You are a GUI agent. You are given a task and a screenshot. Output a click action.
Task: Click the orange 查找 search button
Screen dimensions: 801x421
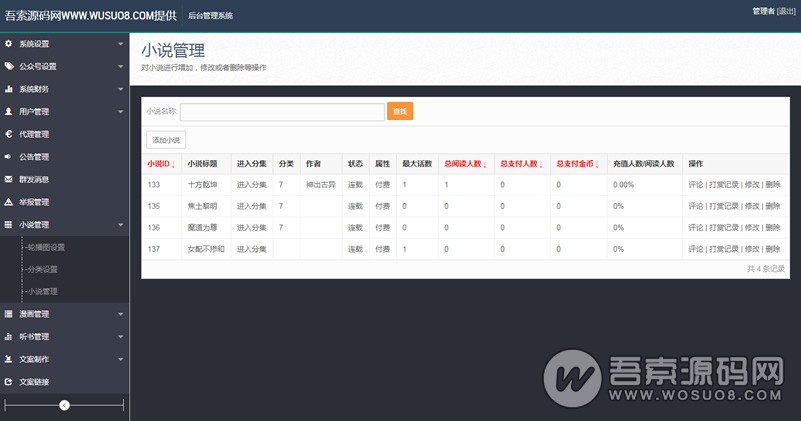click(x=400, y=111)
